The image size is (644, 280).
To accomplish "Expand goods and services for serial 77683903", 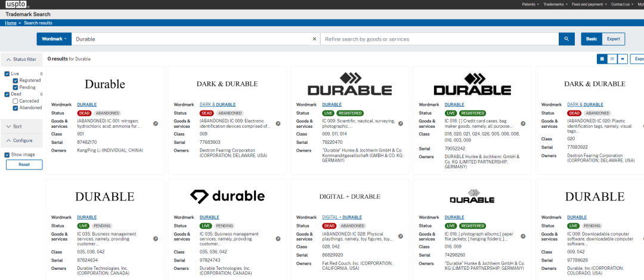I will 278,124.
